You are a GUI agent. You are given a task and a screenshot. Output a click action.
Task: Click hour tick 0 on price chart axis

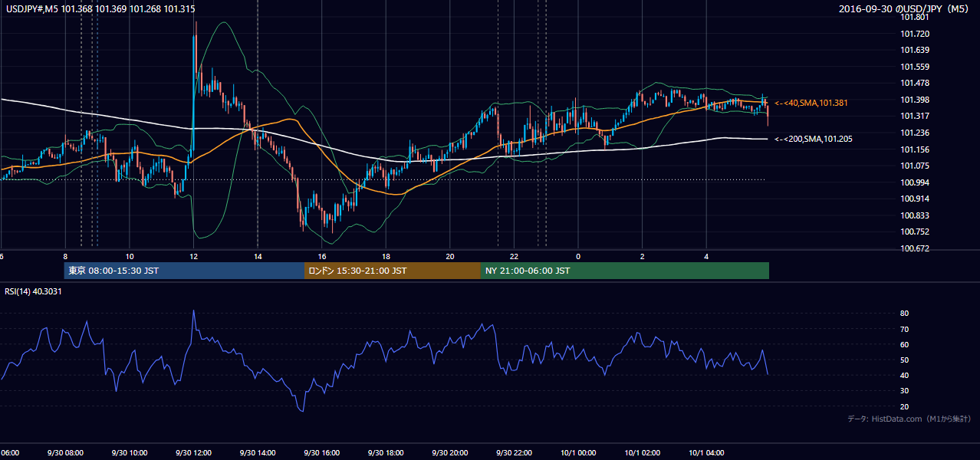(x=578, y=256)
